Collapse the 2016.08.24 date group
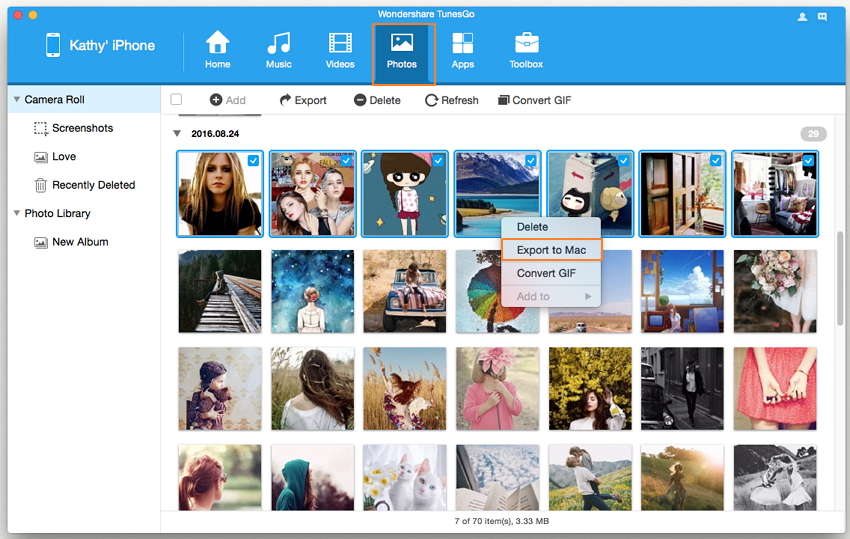 tap(177, 133)
